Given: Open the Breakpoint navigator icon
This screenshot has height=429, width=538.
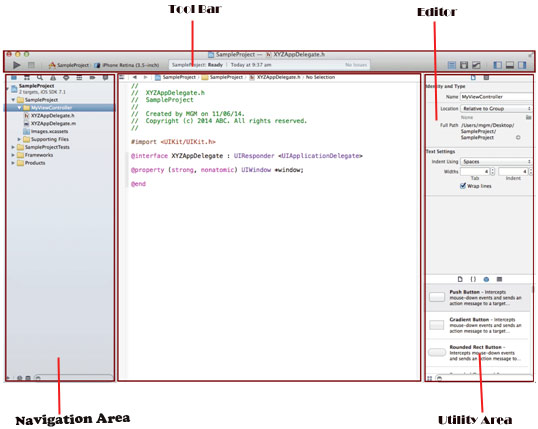Looking at the screenshot, I should (x=92, y=78).
